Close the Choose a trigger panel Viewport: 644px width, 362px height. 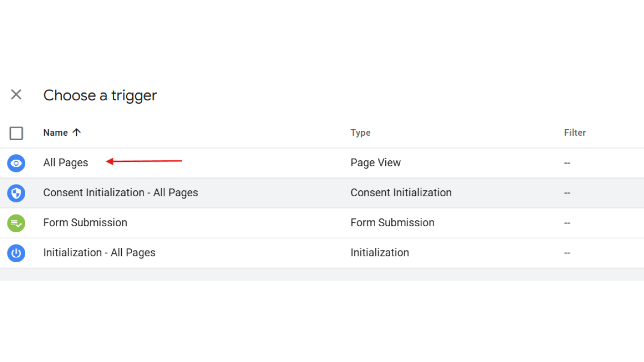[x=16, y=95]
